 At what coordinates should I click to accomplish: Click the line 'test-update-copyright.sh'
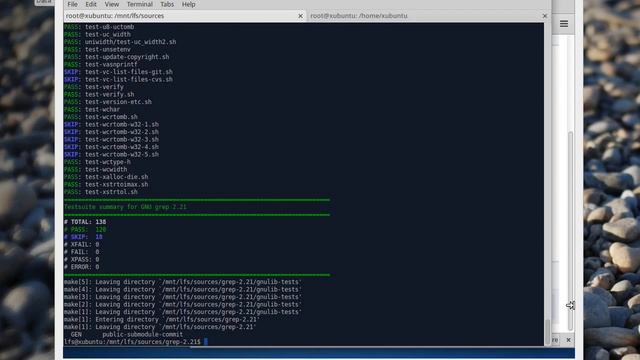[117, 57]
